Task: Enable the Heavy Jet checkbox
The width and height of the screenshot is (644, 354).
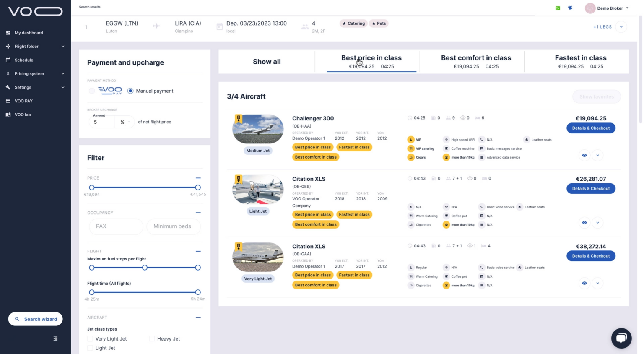Action: point(152,339)
